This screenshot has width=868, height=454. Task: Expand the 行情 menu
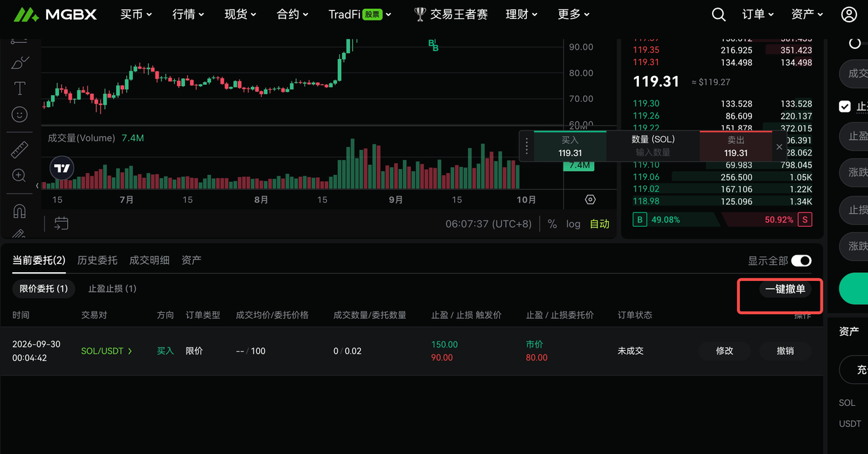[189, 14]
